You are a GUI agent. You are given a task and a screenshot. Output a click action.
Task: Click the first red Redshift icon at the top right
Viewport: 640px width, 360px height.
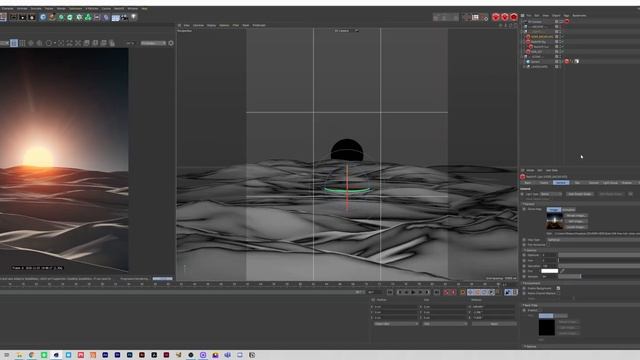[496, 17]
